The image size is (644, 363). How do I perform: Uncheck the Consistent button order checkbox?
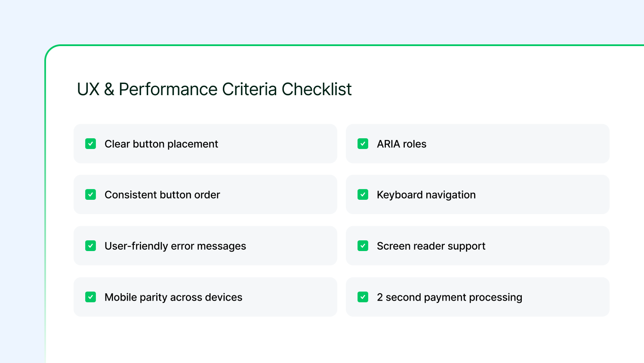[x=91, y=195]
